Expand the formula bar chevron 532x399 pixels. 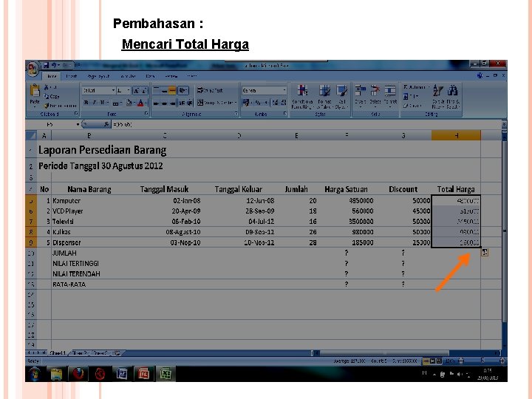504,125
